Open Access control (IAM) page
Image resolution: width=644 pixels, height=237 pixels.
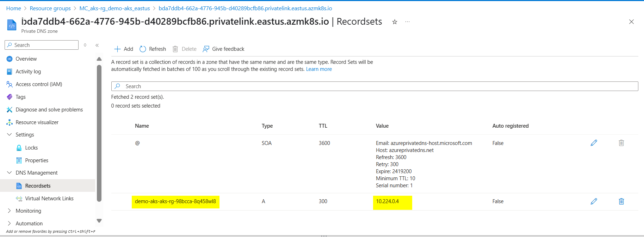39,84
